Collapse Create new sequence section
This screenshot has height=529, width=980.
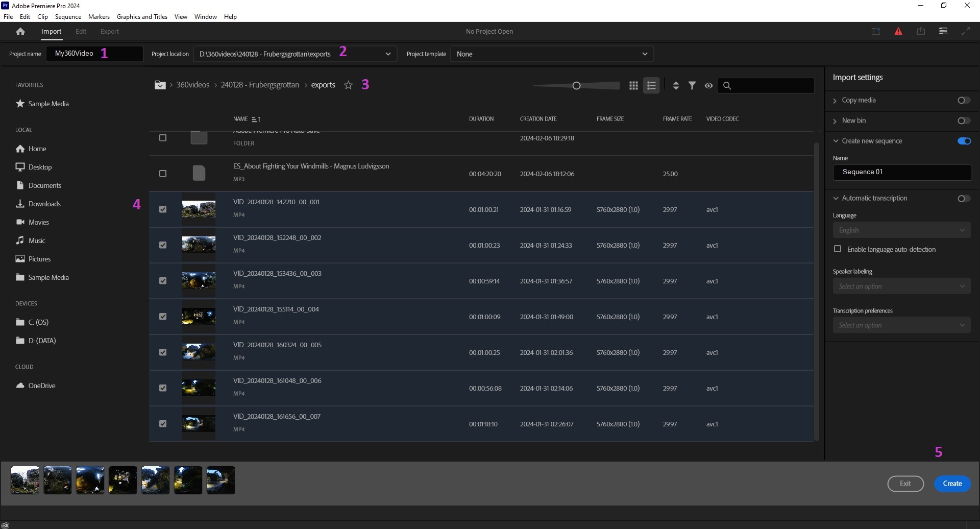[836, 141]
